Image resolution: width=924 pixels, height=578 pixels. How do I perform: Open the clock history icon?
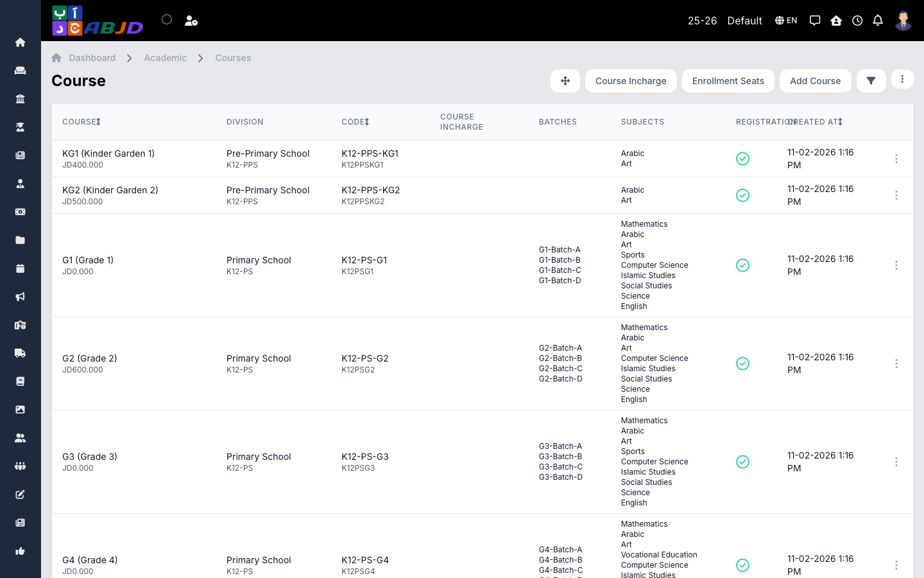coord(857,21)
